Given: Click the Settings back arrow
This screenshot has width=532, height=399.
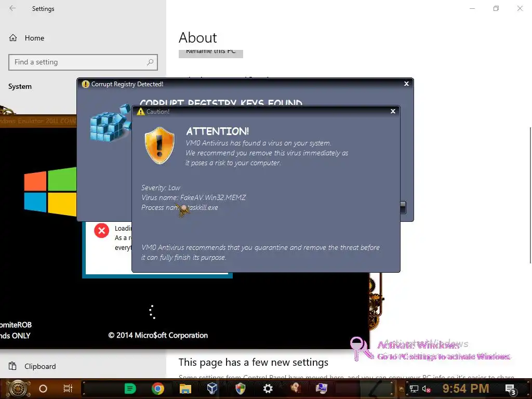Looking at the screenshot, I should point(12,8).
